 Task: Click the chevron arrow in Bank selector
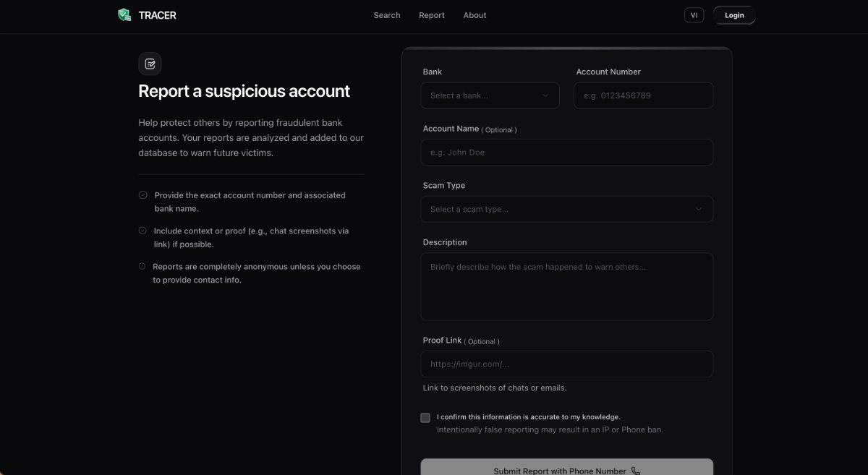pyautogui.click(x=545, y=95)
